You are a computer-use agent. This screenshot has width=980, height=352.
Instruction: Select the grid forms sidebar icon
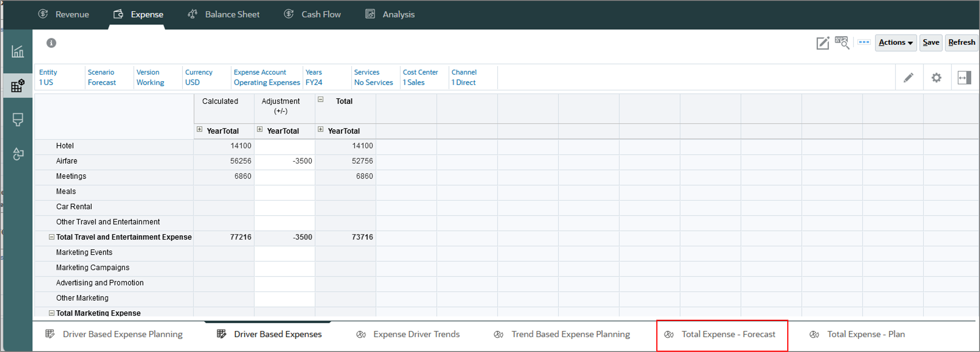(18, 85)
